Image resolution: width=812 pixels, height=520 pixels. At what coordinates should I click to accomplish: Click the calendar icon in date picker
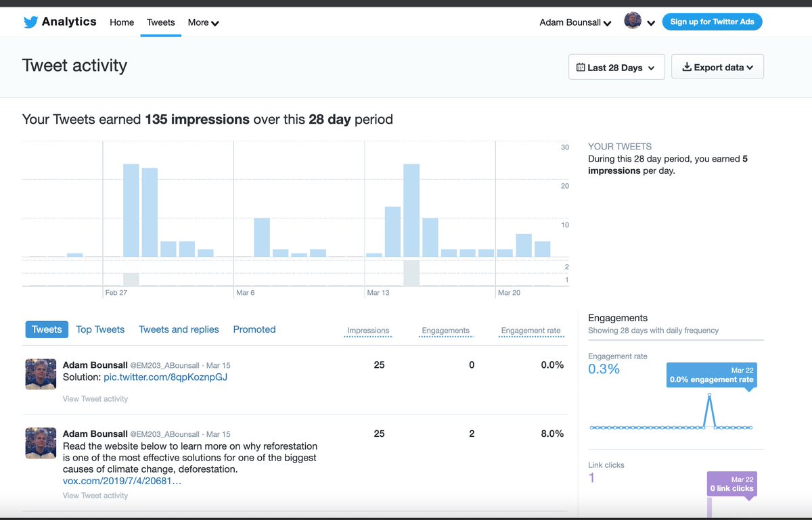point(581,67)
